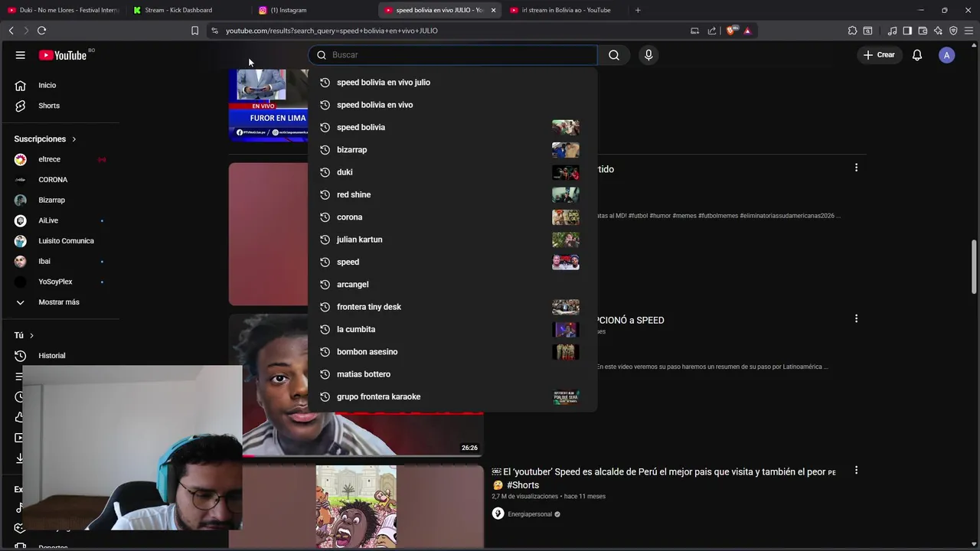This screenshot has width=980, height=551.
Task: Click the search magnifier button
Action: click(x=614, y=55)
